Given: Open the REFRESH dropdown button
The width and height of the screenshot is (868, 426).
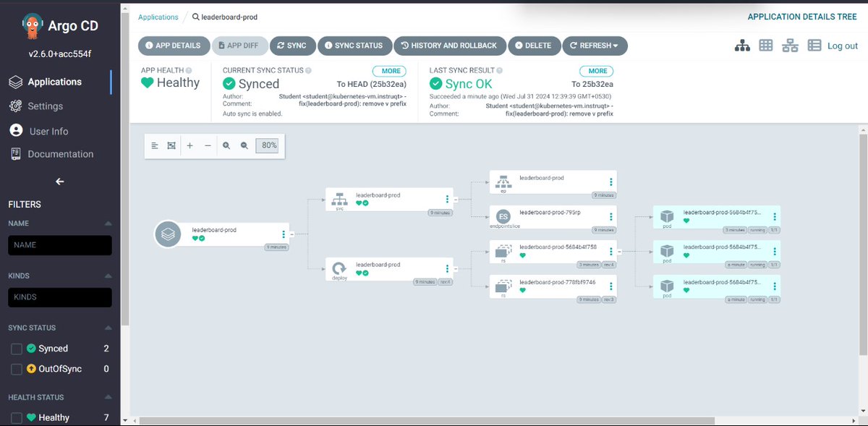Looking at the screenshot, I should (595, 46).
